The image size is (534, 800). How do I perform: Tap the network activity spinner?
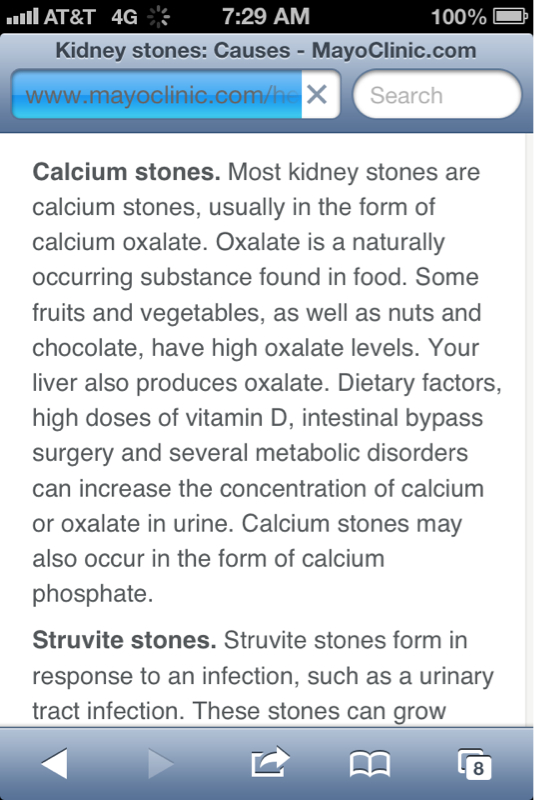click(x=159, y=17)
